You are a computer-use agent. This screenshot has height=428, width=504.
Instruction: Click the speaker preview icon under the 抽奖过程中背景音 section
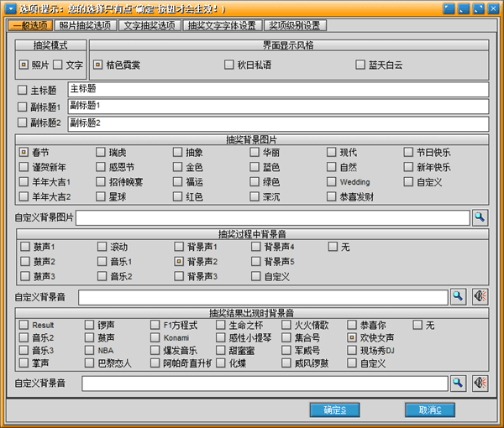(480, 296)
